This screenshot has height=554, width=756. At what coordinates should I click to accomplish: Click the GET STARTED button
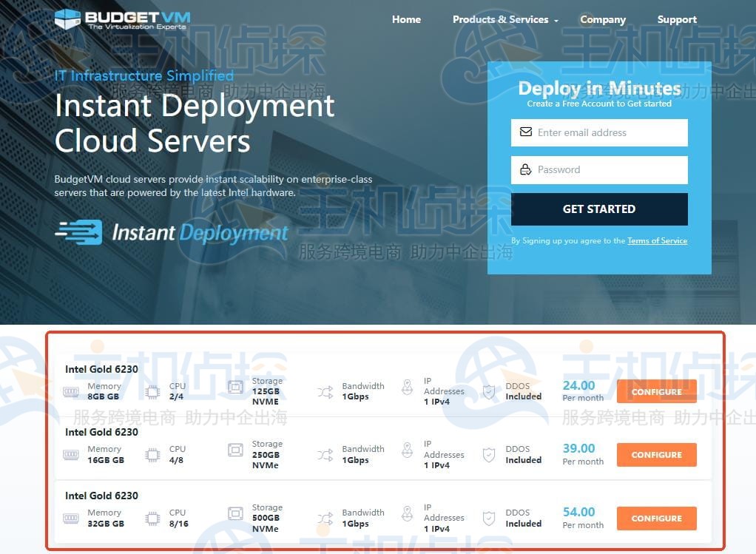(599, 209)
